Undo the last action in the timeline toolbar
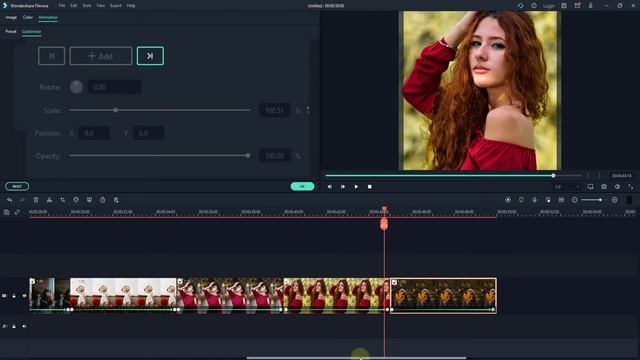640x360 pixels. pyautogui.click(x=9, y=200)
